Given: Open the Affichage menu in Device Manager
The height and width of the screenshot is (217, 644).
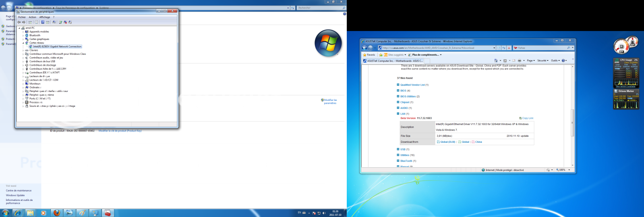Looking at the screenshot, I should 45,17.
